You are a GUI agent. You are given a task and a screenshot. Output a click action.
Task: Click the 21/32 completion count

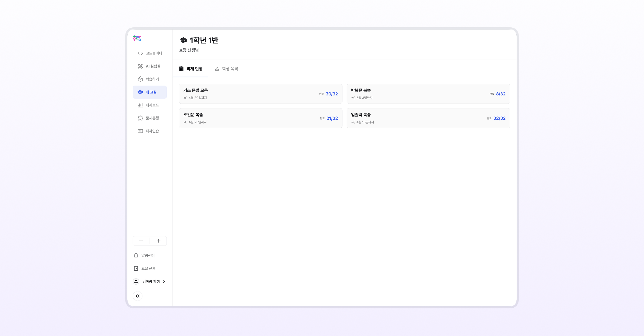332,118
